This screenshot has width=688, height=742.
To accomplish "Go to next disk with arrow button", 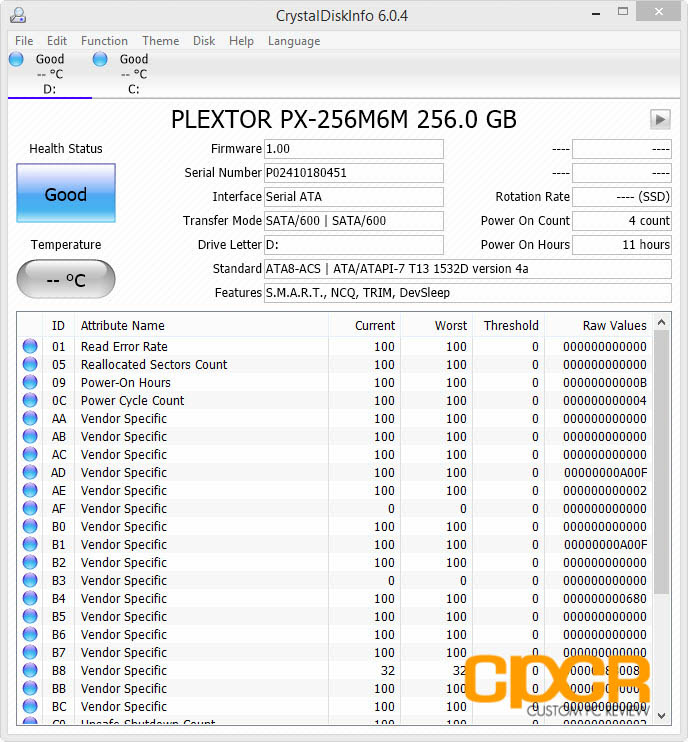I will (660, 119).
